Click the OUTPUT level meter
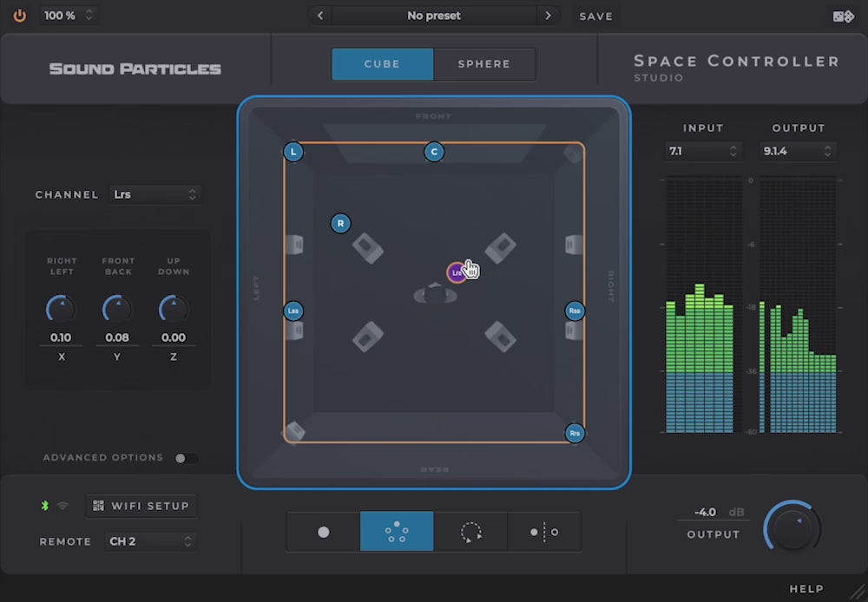 coord(798,304)
